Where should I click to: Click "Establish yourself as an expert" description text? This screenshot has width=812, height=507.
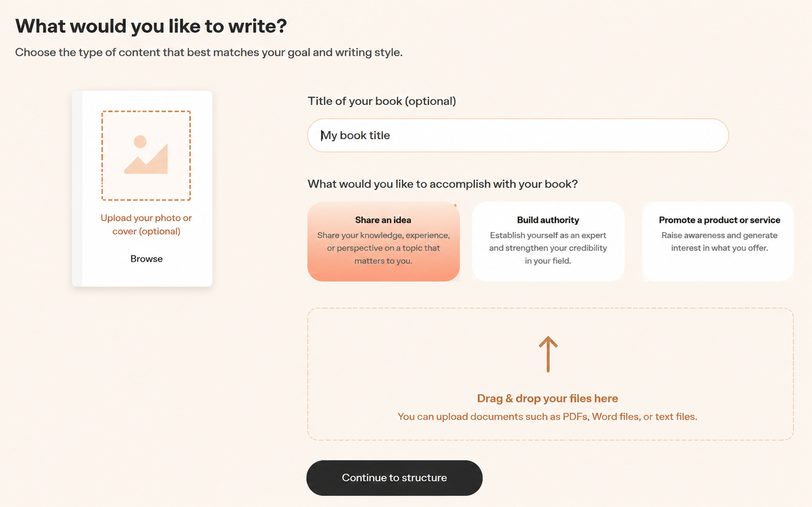pos(548,248)
